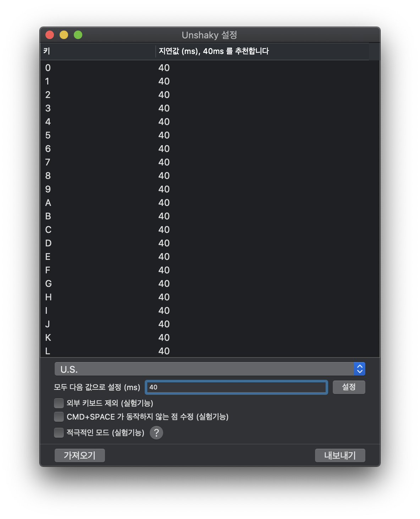420x519 pixels.
Task: Open the U.S. keyboard layout dropdown
Action: pos(210,369)
